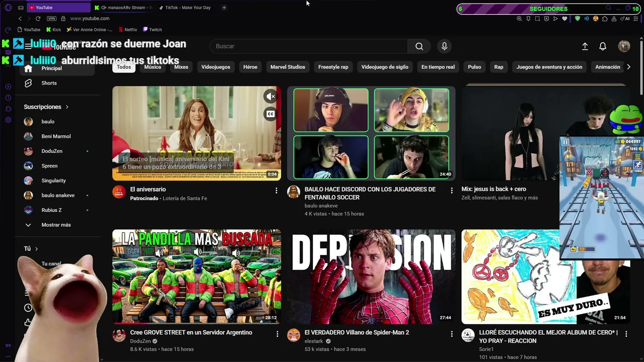Show more filter chips with right arrow
This screenshot has height=362, width=644.
628,67
